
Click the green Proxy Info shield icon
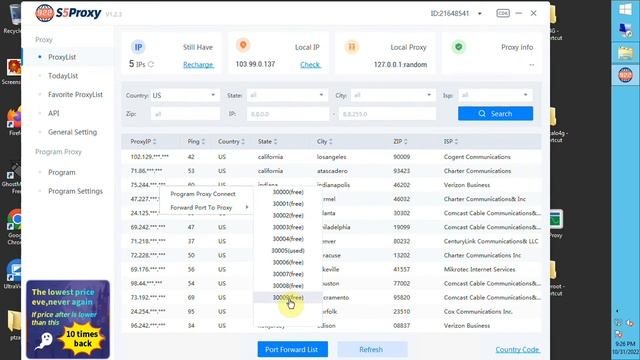(x=459, y=47)
